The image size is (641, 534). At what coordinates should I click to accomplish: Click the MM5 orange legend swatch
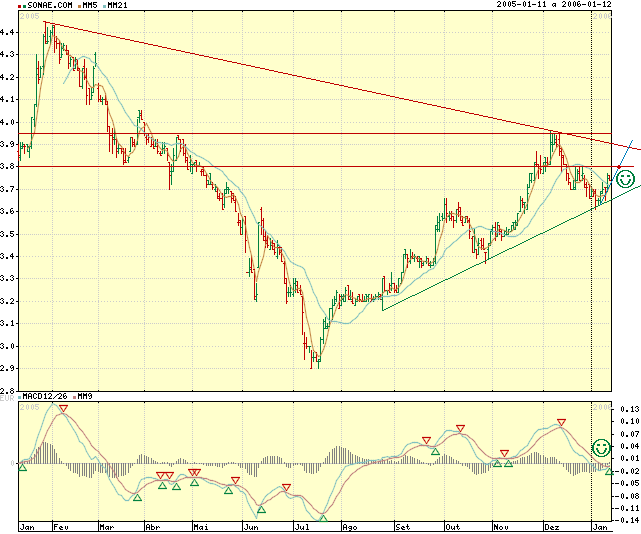tap(80, 7)
